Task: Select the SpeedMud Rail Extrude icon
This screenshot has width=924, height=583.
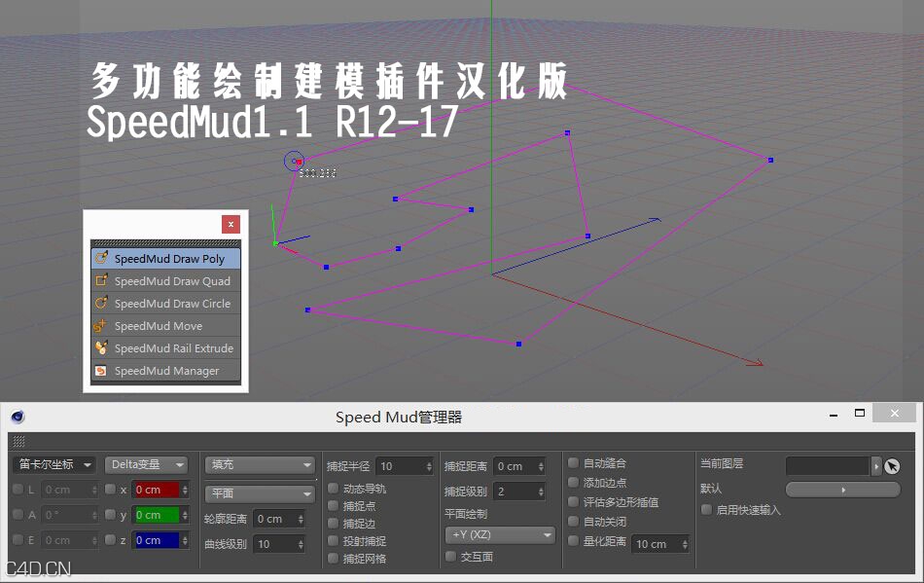Action: pyautogui.click(x=101, y=347)
